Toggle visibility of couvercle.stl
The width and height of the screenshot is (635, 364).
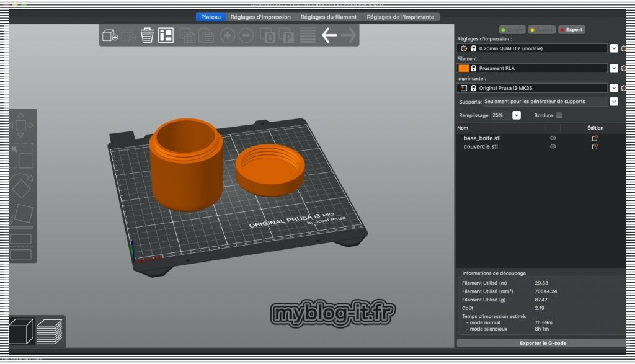[x=553, y=147]
